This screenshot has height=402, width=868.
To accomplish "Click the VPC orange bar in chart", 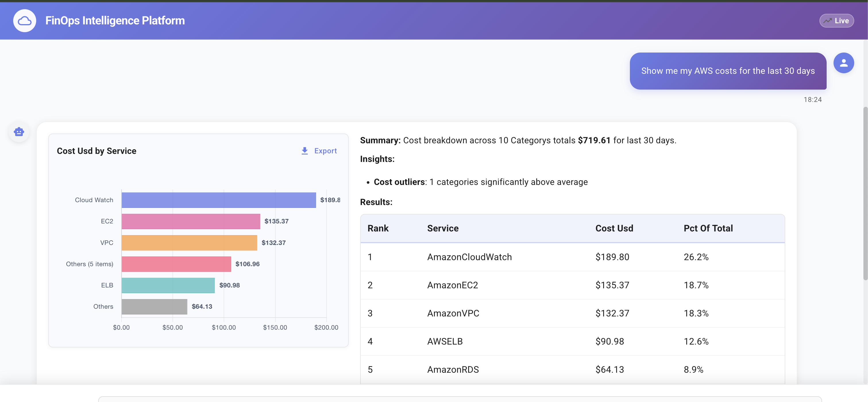I will click(189, 243).
